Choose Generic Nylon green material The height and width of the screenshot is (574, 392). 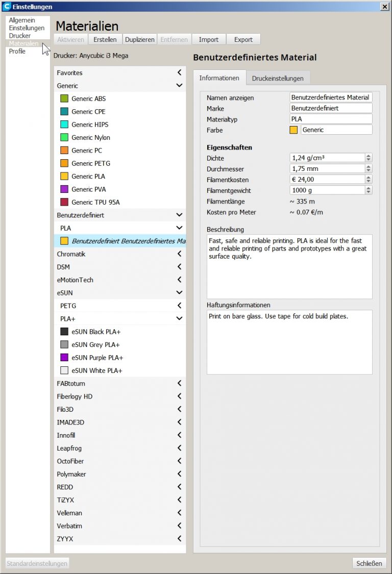(90, 138)
